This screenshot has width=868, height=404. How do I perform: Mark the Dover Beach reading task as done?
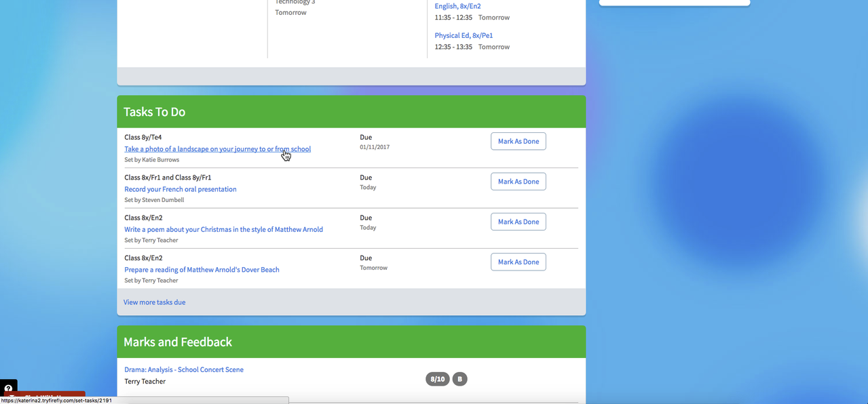[518, 262]
